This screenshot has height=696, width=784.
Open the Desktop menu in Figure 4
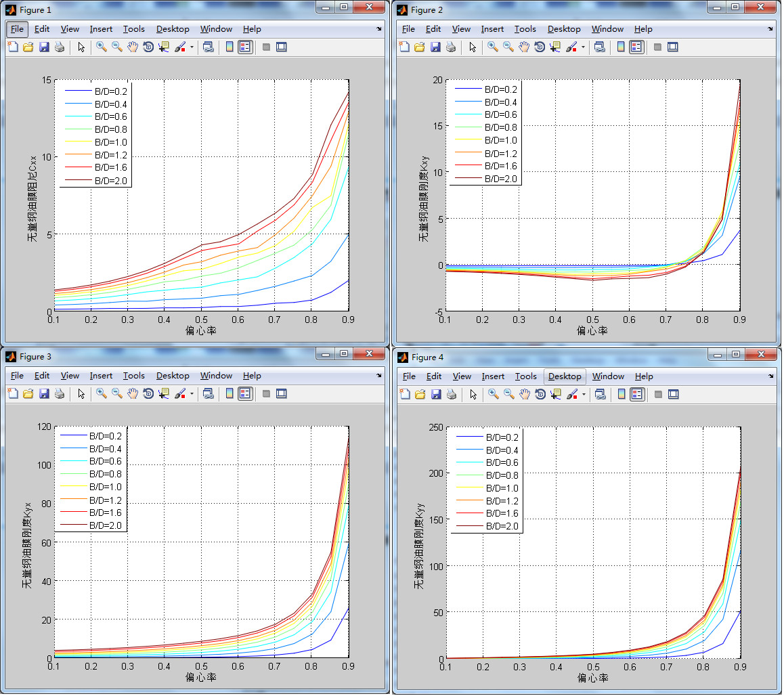tap(565, 376)
